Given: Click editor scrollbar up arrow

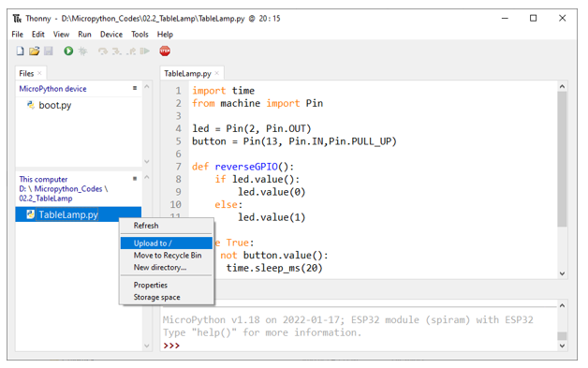Looking at the screenshot, I should click(562, 86).
